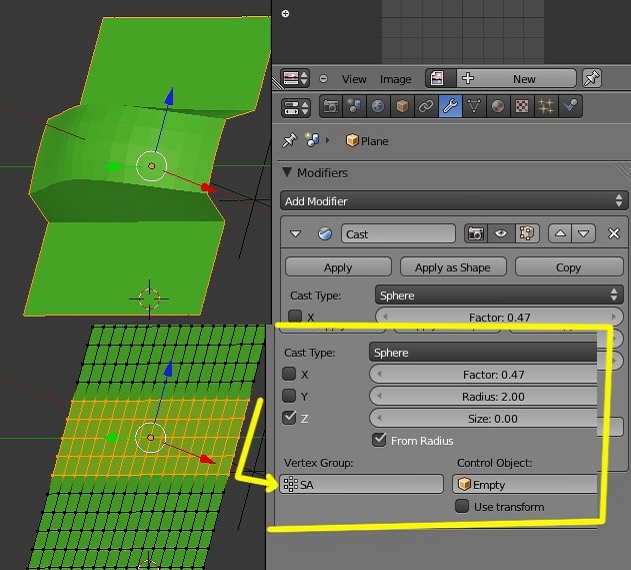Open the Object Data triangle tab
This screenshot has width=631, height=570.
[x=474, y=106]
